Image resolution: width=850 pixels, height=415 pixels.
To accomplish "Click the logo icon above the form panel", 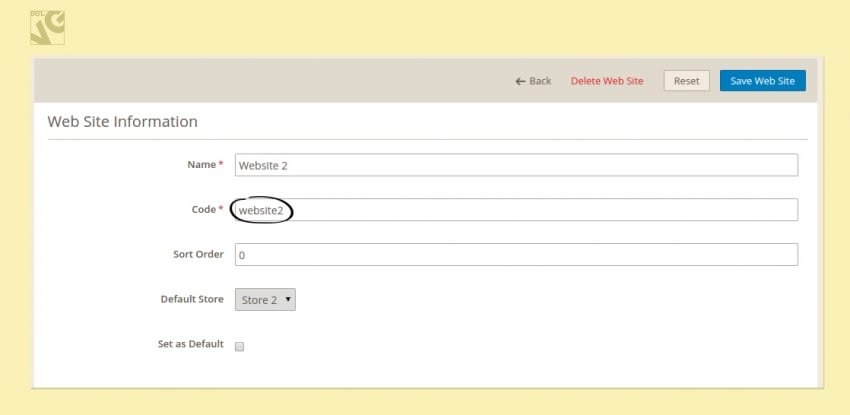I will point(47,27).
